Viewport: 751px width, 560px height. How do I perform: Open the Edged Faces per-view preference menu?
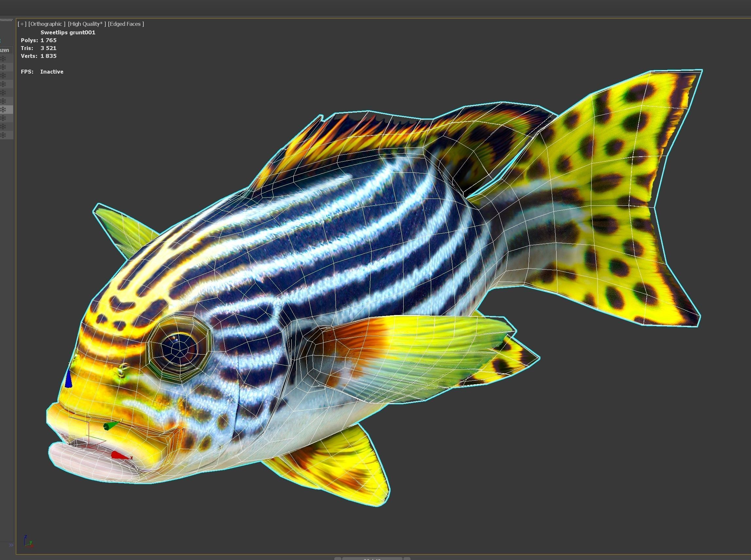[126, 24]
